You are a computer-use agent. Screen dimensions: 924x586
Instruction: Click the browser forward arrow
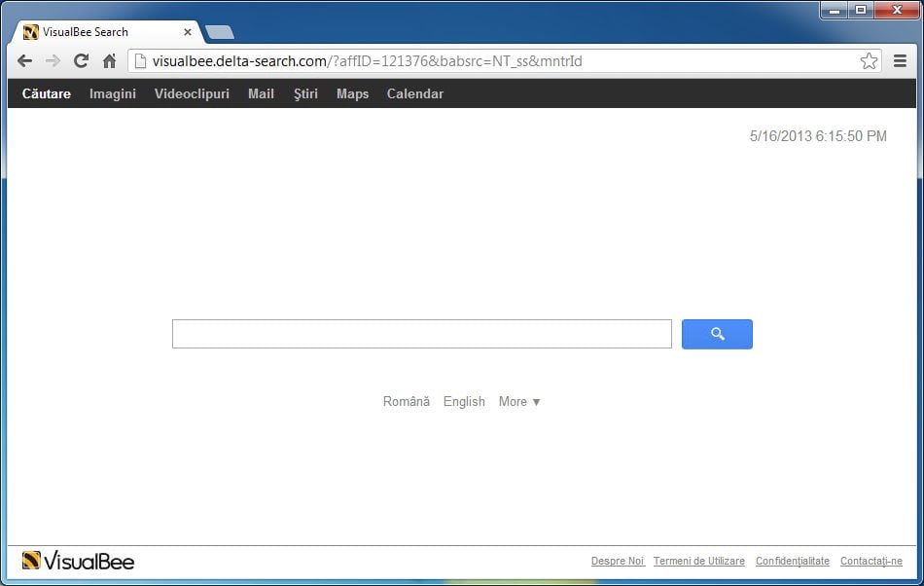pyautogui.click(x=53, y=60)
